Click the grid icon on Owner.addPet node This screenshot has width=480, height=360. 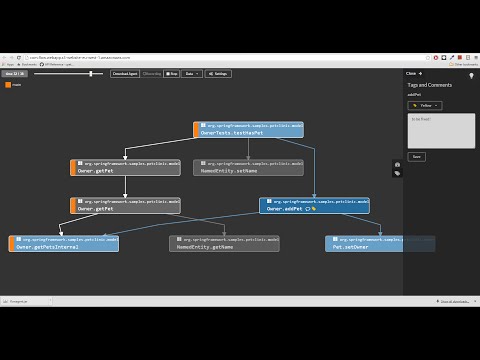click(269, 201)
